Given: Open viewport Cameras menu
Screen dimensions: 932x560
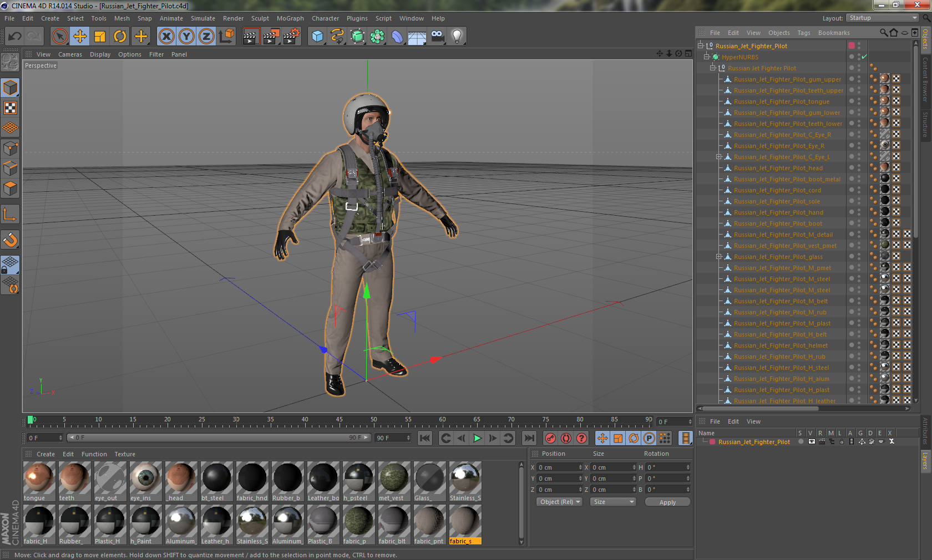Looking at the screenshot, I should [x=70, y=54].
